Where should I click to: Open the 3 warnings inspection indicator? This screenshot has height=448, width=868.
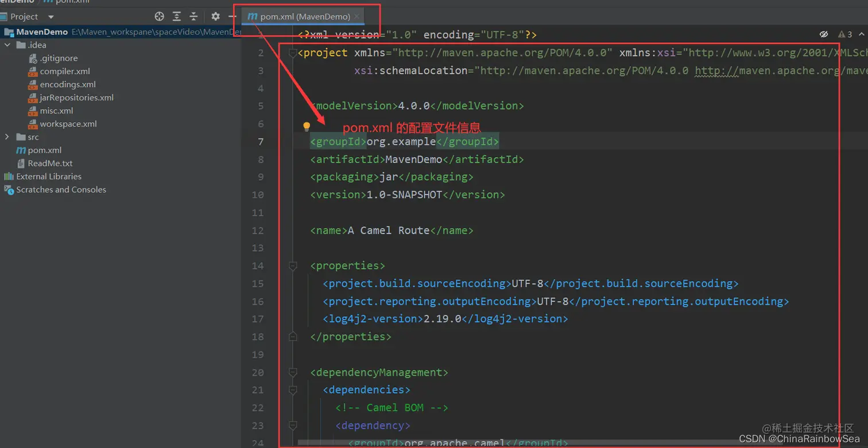coord(845,34)
